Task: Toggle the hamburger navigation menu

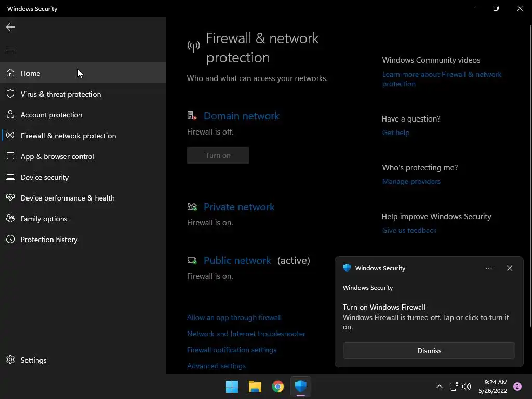Action: pos(10,48)
